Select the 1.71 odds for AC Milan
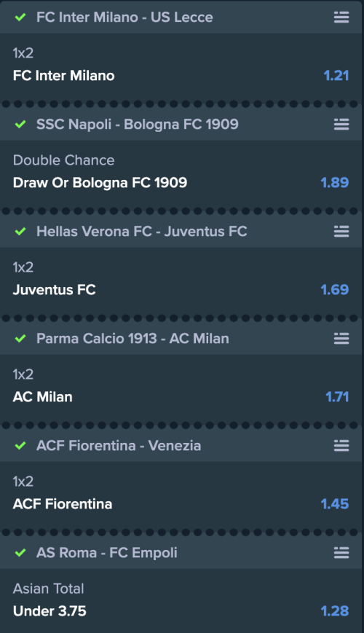This screenshot has width=364, height=633. point(337,397)
